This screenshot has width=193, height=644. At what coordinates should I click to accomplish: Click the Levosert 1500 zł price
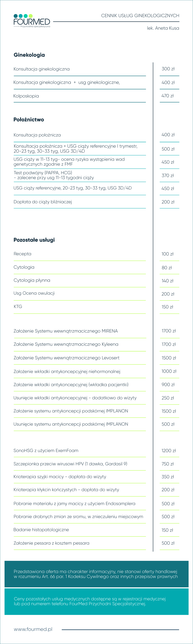[169, 358]
